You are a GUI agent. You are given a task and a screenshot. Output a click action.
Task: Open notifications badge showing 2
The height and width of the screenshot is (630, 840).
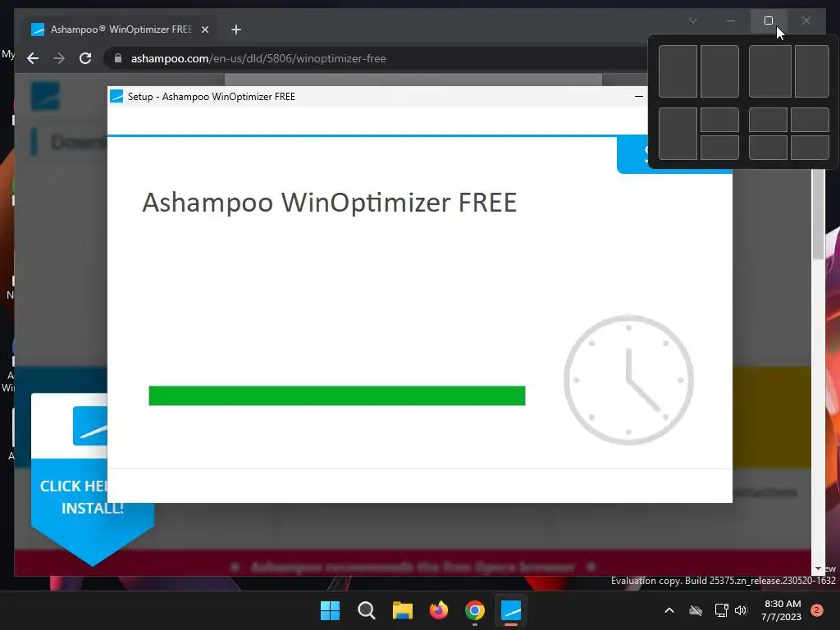[x=816, y=610]
